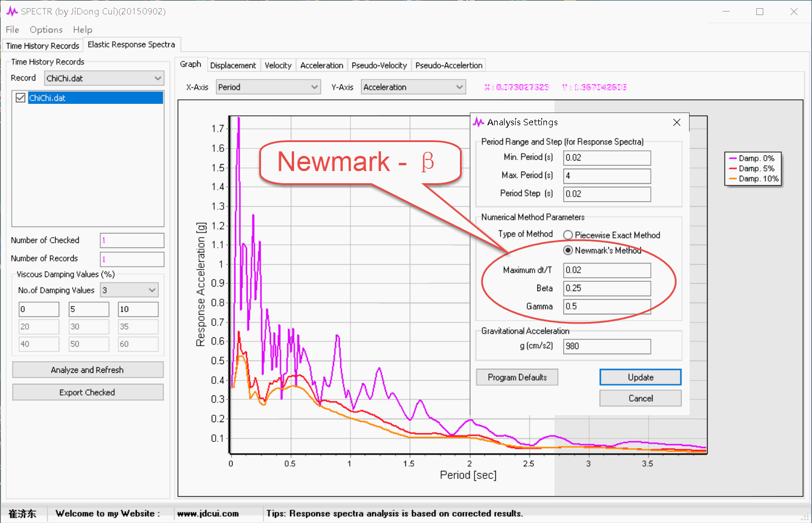Open the Record ChiChi.dat dropdown

tap(104, 78)
